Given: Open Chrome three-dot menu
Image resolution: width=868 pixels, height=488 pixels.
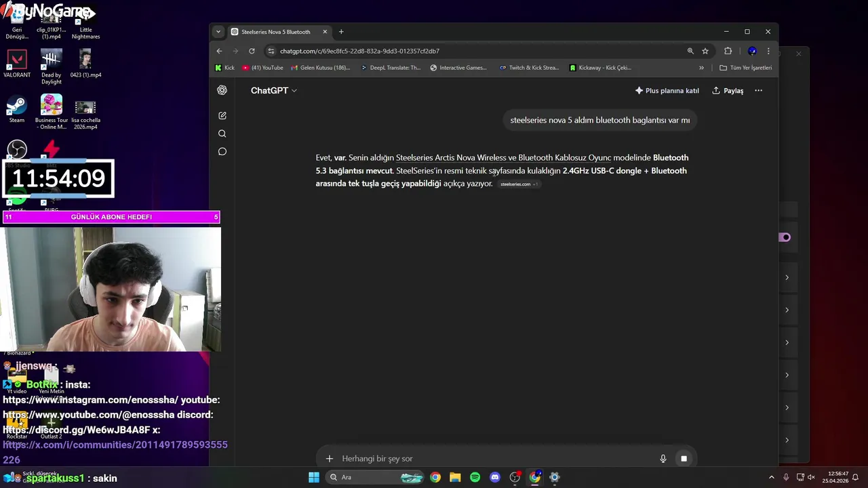Looking at the screenshot, I should point(768,51).
